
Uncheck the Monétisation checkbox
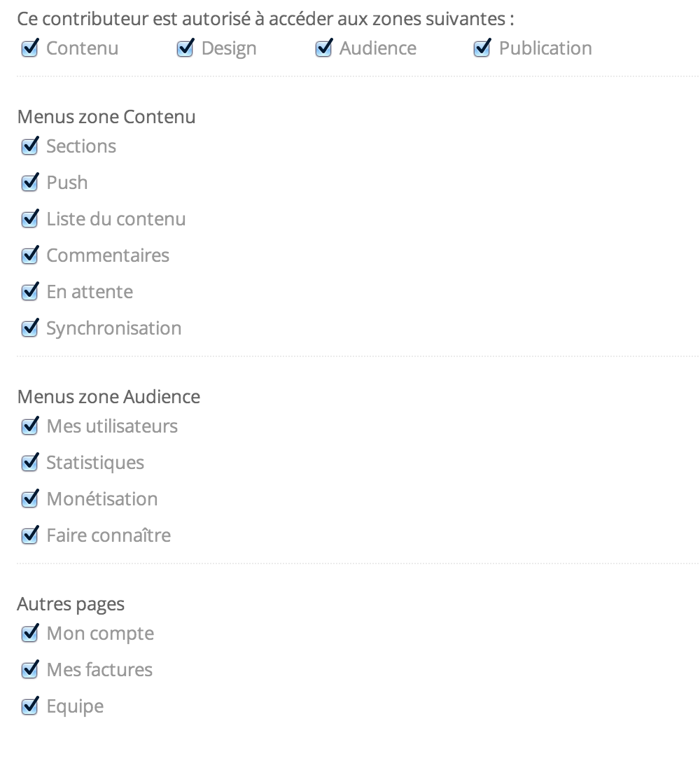29,500
